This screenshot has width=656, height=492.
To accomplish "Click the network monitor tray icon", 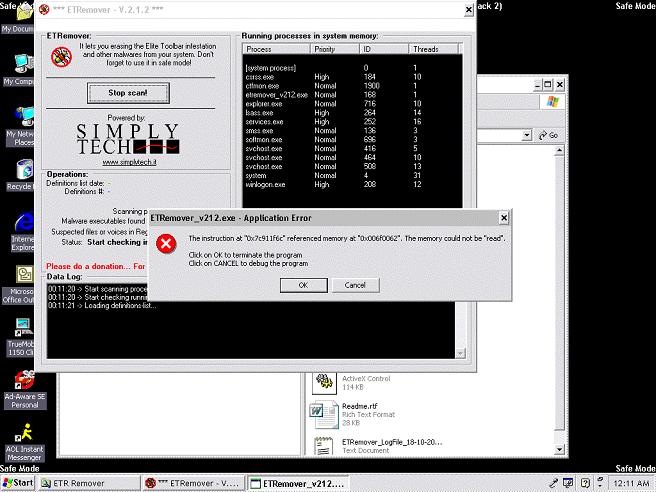I will (x=568, y=483).
